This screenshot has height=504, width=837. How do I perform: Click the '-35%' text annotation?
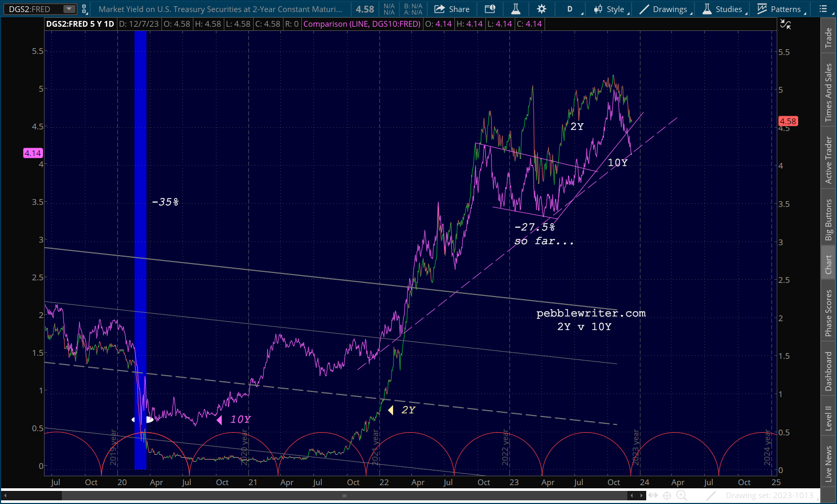[165, 202]
